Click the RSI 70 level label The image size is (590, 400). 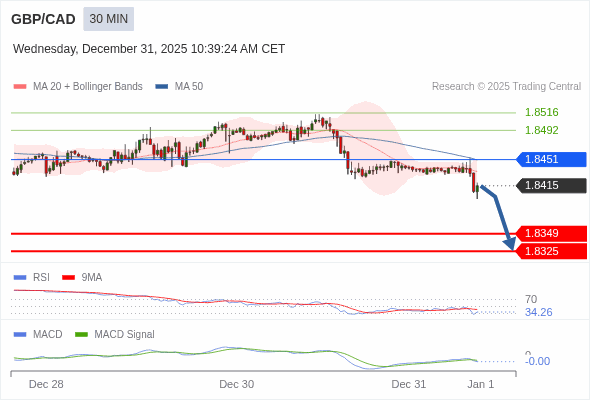(531, 300)
